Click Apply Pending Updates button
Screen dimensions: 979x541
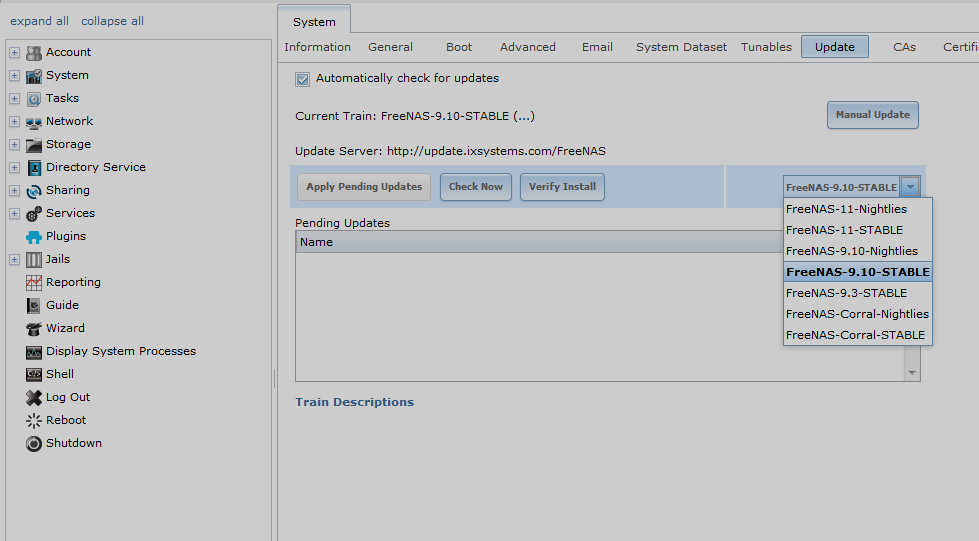click(364, 187)
